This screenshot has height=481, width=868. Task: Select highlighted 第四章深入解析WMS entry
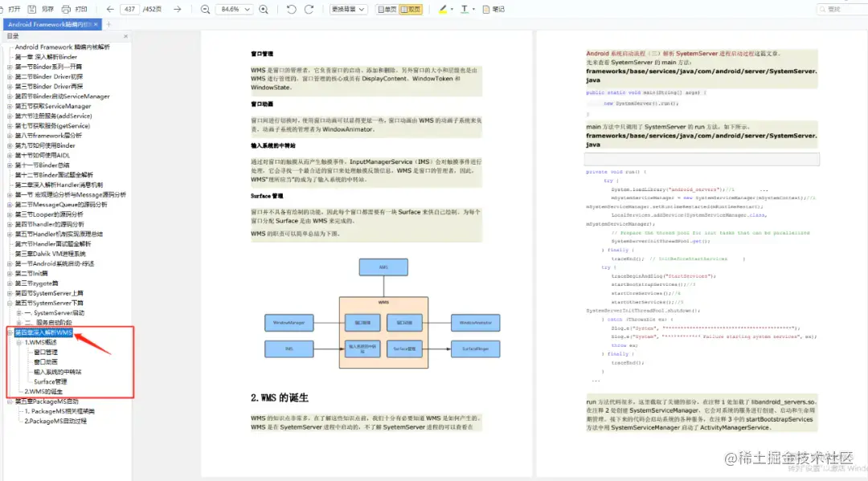point(43,332)
